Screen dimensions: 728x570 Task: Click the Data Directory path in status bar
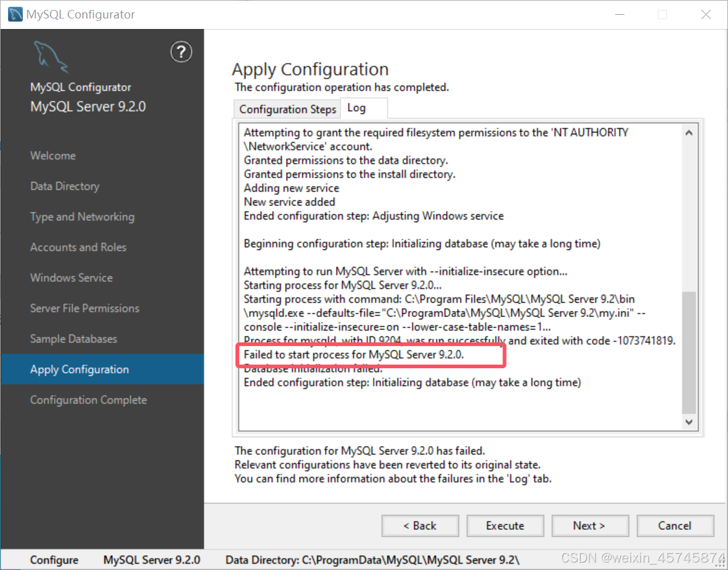point(372,560)
